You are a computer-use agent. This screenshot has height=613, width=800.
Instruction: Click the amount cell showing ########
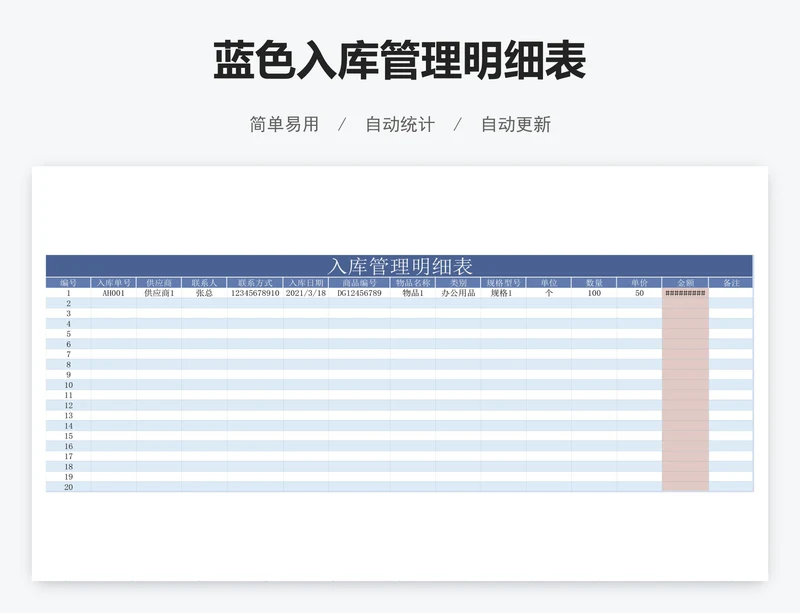point(685,294)
